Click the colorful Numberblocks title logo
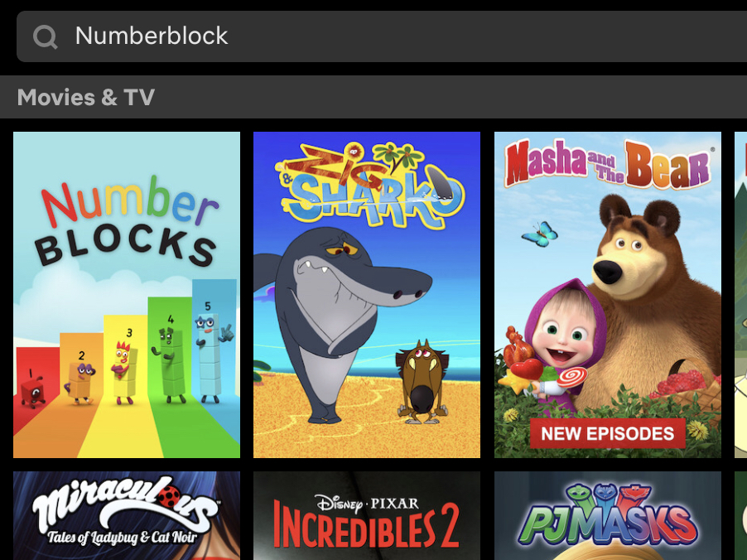Viewport: 747px width, 560px height. click(x=128, y=220)
